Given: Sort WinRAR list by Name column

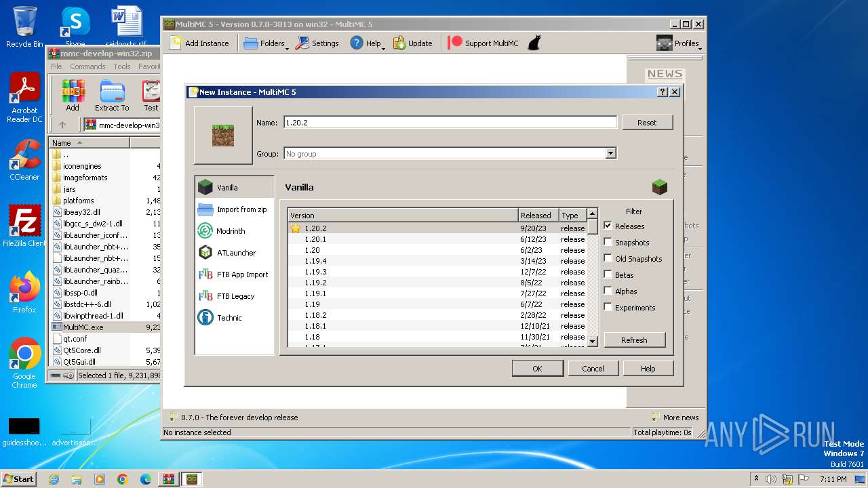Looking at the screenshot, I should [x=90, y=143].
